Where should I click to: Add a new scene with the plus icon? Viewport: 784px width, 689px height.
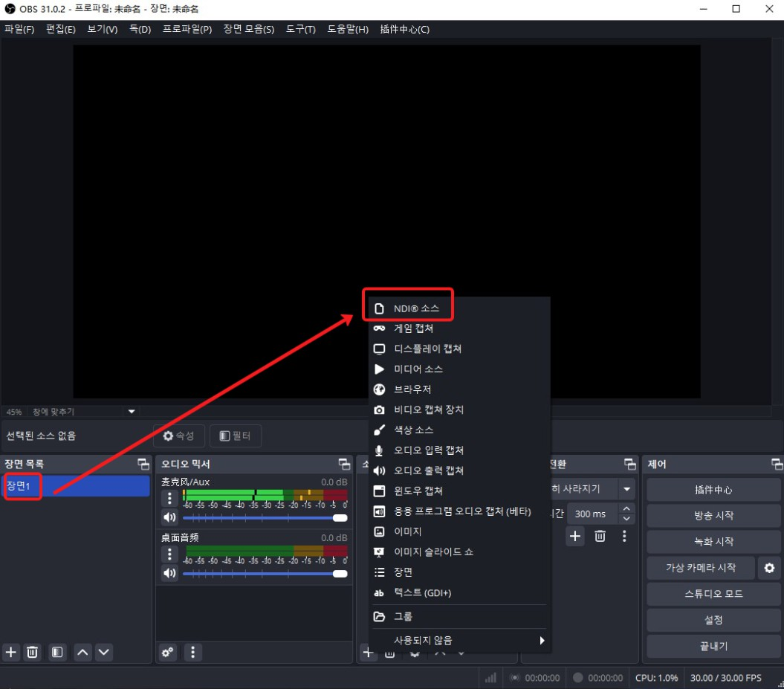coord(11,652)
